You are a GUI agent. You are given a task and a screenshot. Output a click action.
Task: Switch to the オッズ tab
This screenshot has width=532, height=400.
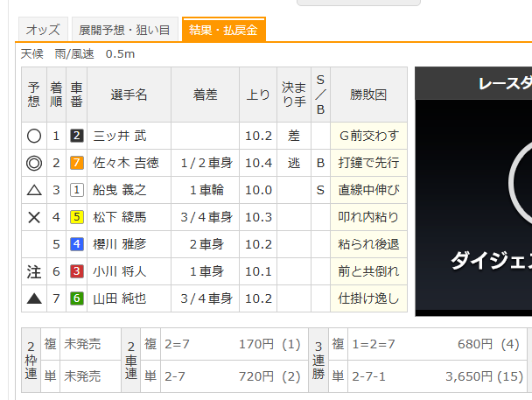pos(42,31)
